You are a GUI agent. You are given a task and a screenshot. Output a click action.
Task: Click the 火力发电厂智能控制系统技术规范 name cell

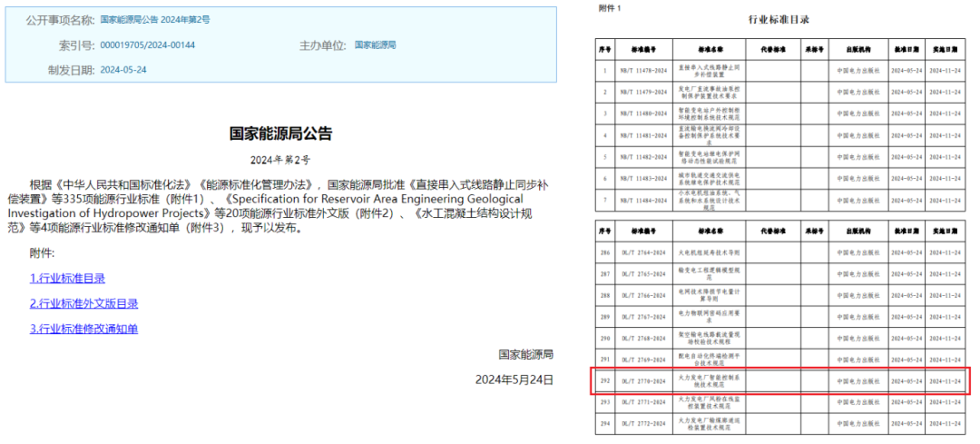[x=710, y=381]
